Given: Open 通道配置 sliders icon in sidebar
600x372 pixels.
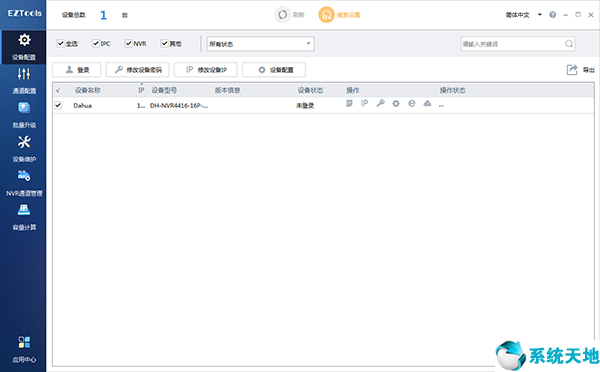Looking at the screenshot, I should click(x=24, y=73).
